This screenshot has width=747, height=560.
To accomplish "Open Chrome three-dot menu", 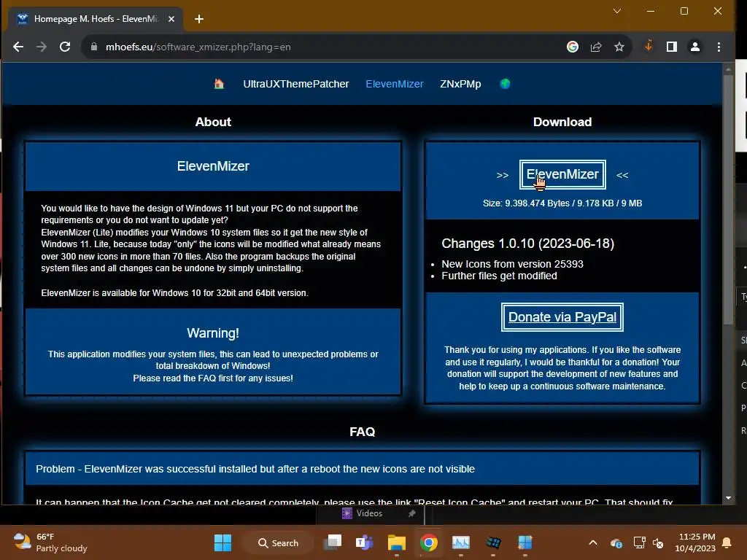I will (x=719, y=47).
